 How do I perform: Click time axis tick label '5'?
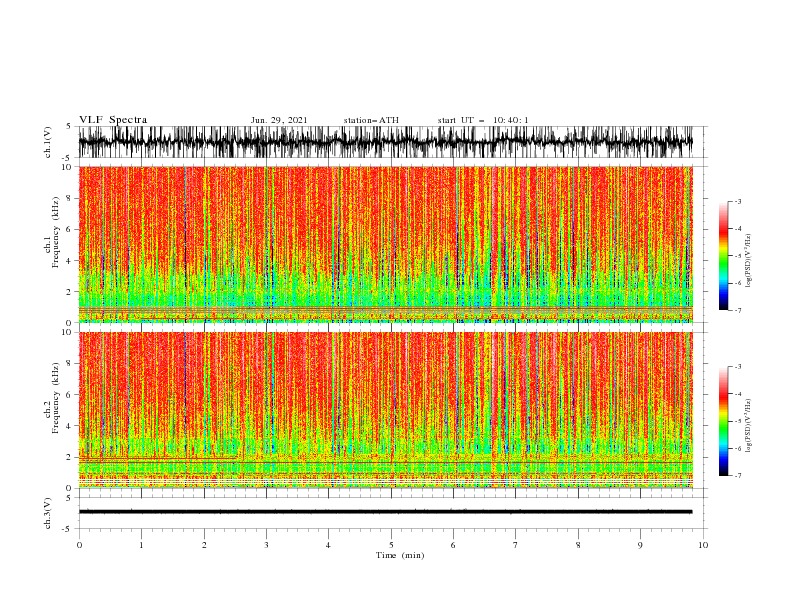coord(391,545)
